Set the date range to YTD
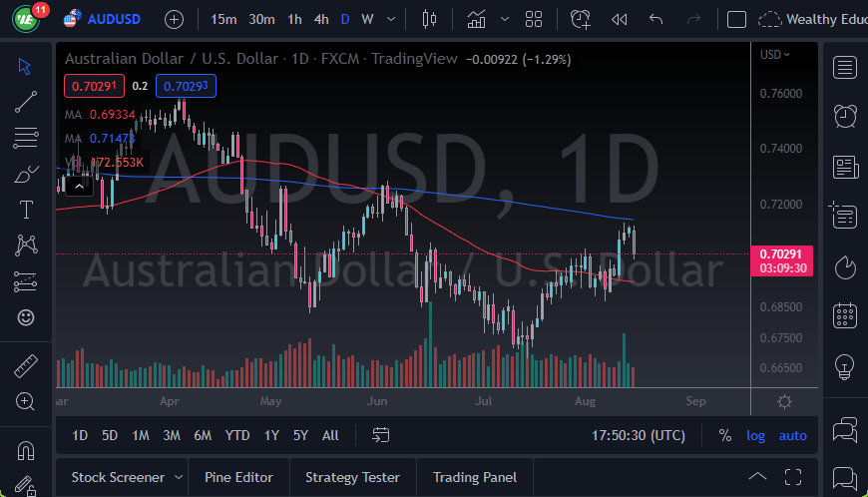 point(237,435)
